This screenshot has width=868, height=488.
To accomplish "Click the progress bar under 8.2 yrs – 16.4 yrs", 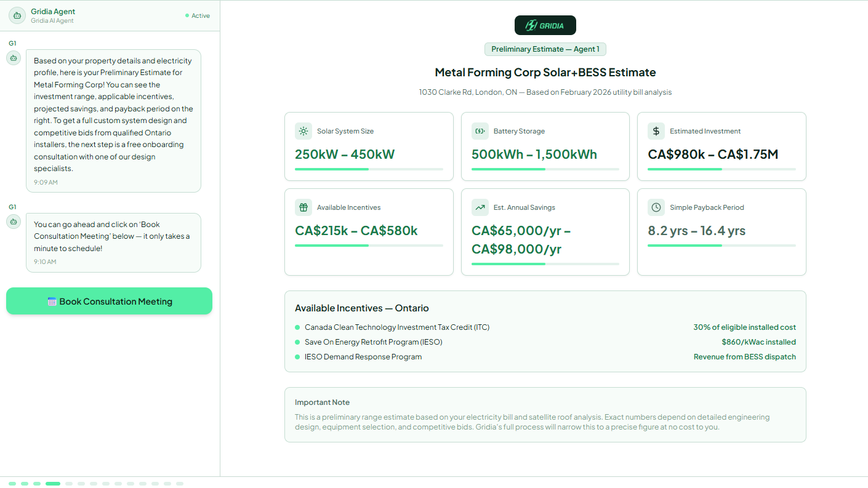I will point(721,246).
